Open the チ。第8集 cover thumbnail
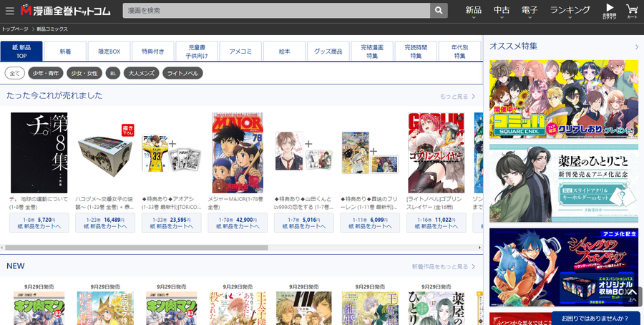Screen dimensions: 644x325 (39, 153)
